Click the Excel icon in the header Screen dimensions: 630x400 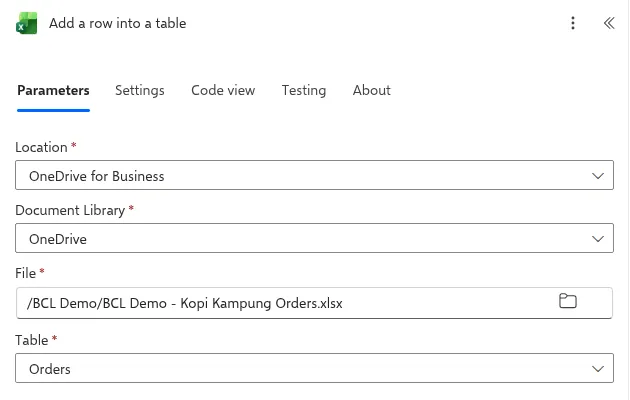click(x=27, y=23)
